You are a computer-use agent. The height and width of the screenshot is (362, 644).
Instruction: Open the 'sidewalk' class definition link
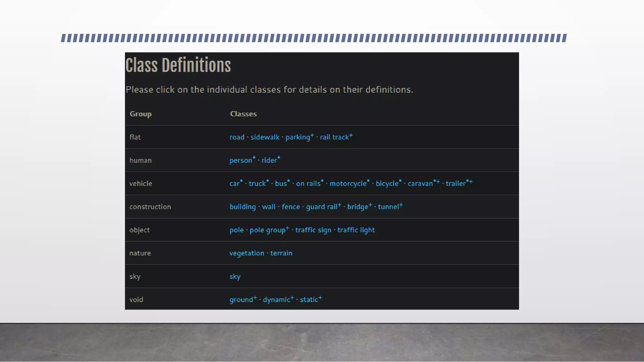(265, 137)
